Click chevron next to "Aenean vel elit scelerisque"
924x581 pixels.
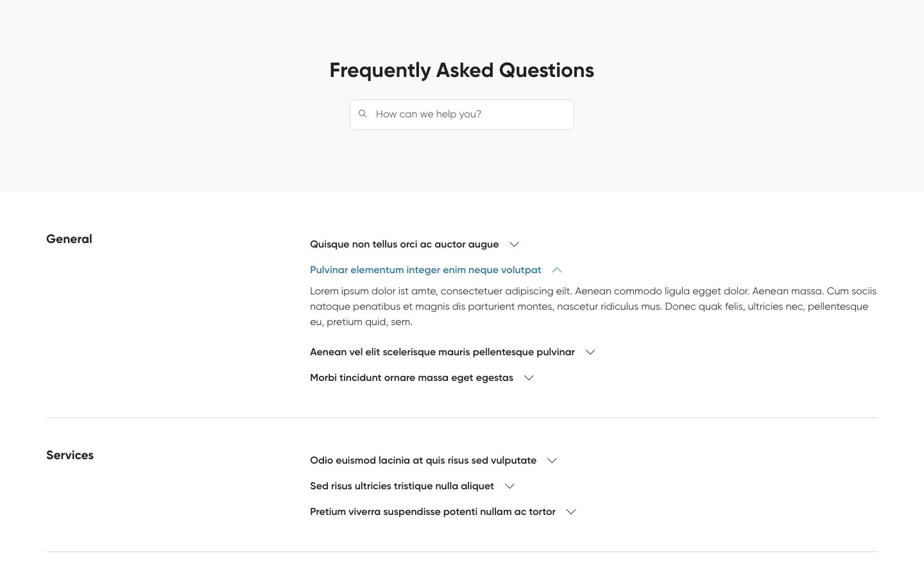pyautogui.click(x=590, y=352)
